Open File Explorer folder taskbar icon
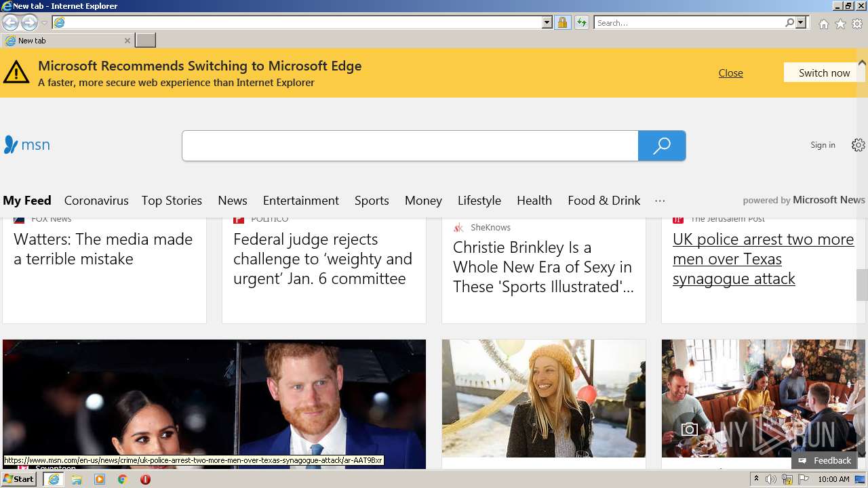Image resolution: width=868 pixels, height=488 pixels. pyautogui.click(x=77, y=479)
